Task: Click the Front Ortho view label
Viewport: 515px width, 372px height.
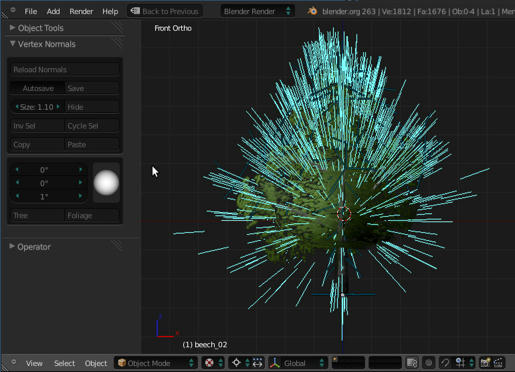Action: [x=173, y=28]
